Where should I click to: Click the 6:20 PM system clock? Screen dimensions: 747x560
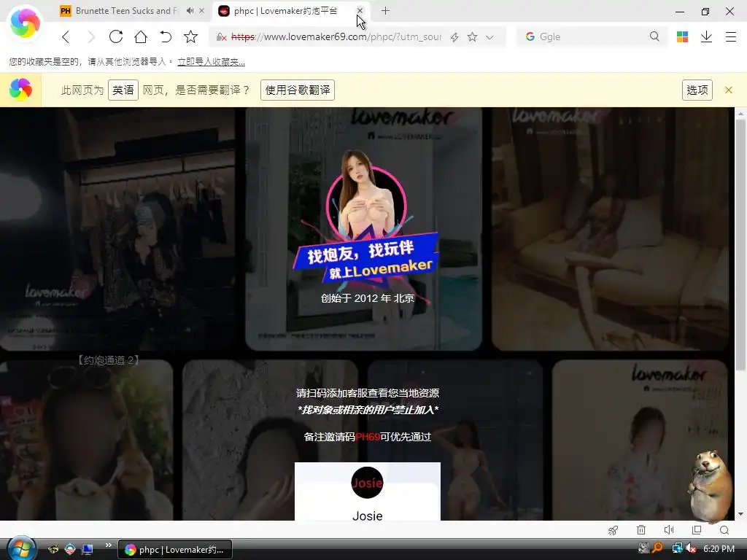click(x=719, y=549)
